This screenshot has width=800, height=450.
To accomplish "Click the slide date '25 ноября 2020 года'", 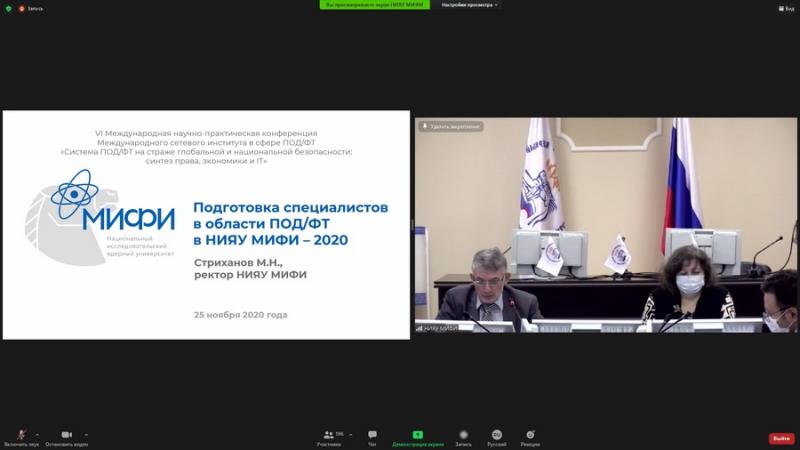I will click(x=240, y=315).
